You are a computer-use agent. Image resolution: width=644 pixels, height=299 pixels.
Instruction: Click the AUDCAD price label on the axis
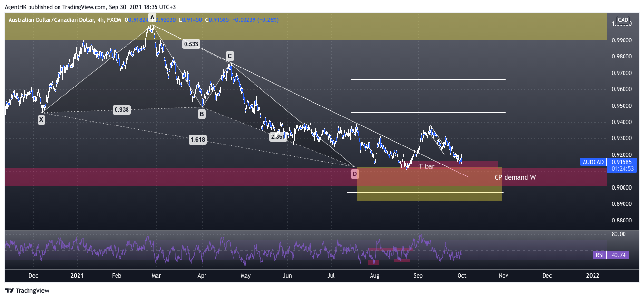[x=593, y=162]
